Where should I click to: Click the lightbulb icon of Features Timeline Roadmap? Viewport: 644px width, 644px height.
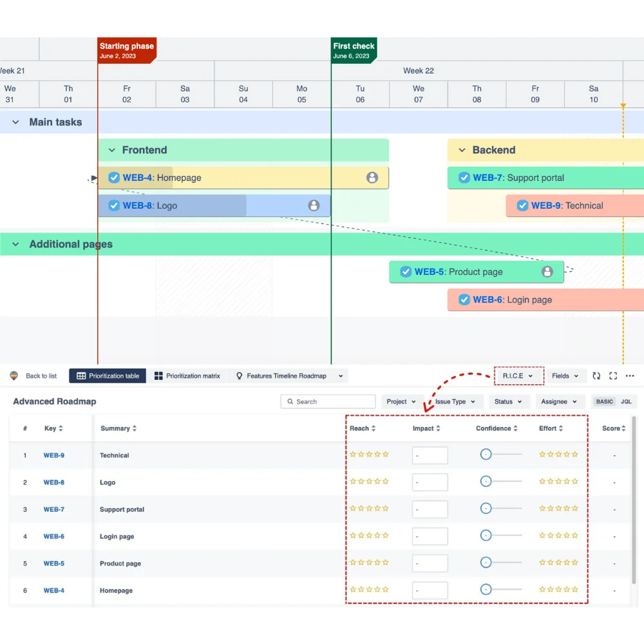[x=240, y=376]
